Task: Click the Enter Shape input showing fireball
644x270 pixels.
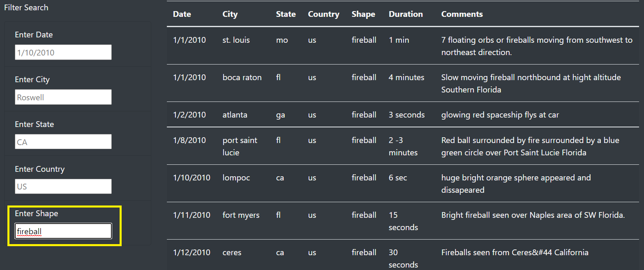Action: (x=63, y=231)
